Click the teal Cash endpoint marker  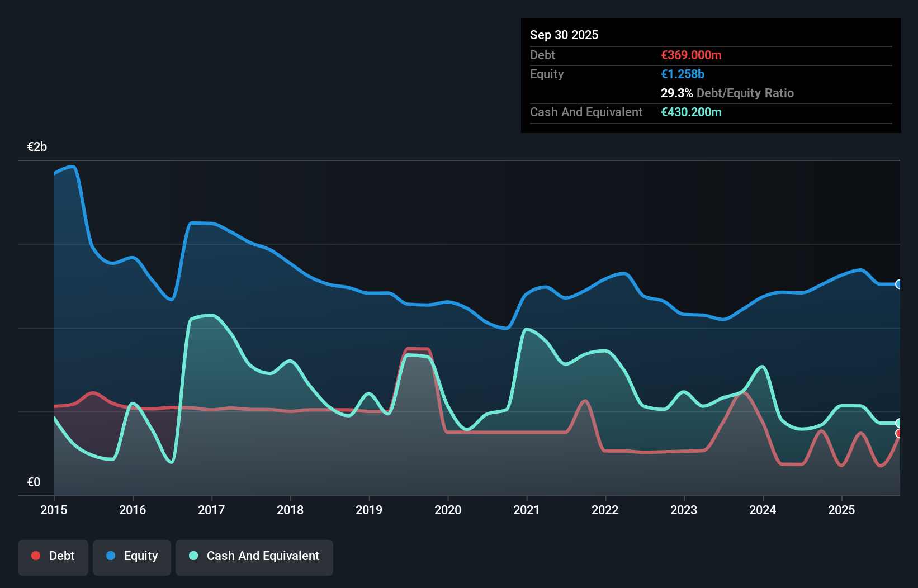pos(899,423)
